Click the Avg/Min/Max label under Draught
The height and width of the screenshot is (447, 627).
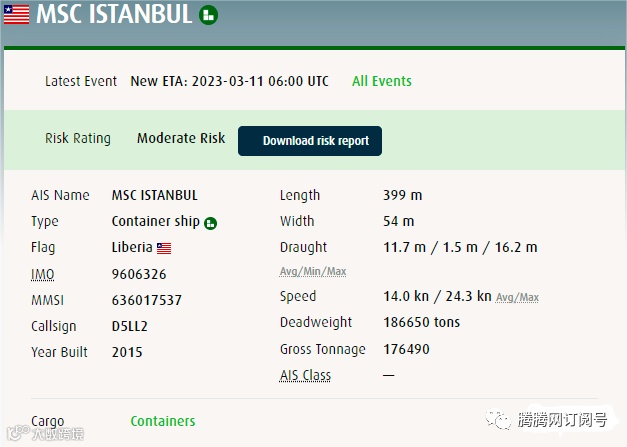tap(313, 271)
